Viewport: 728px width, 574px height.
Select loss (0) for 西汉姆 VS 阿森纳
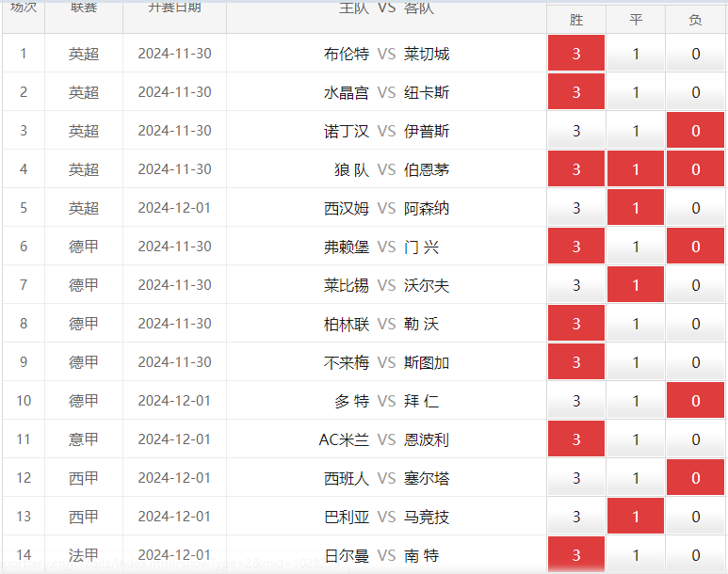pyautogui.click(x=695, y=207)
